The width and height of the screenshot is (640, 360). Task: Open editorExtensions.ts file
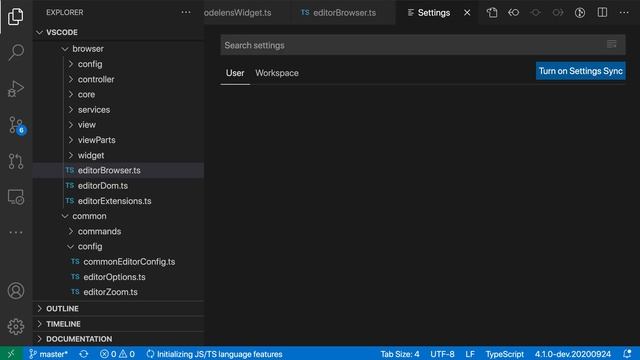point(118,201)
